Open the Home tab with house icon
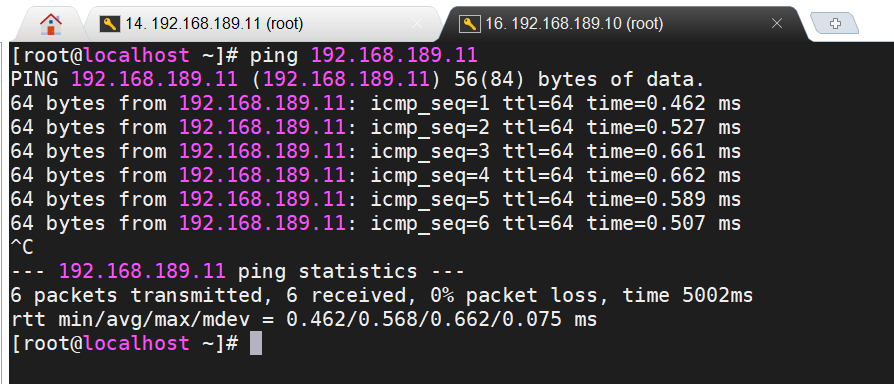This screenshot has width=894, height=384. [51, 24]
